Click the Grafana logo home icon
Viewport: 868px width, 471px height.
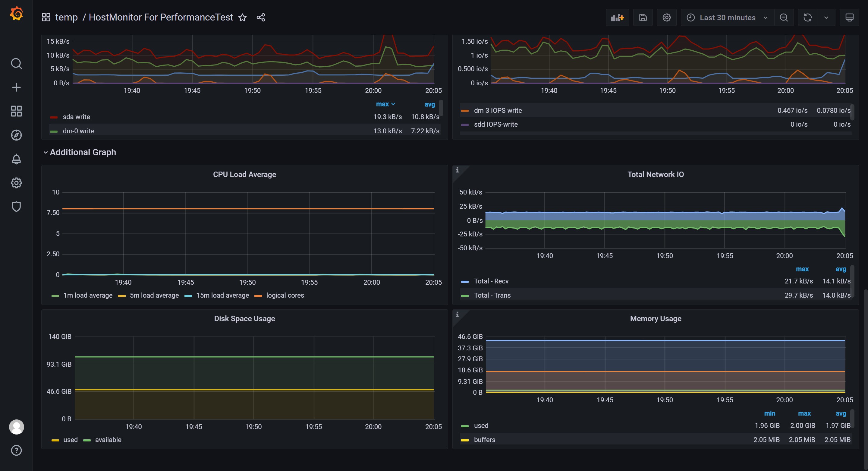[16, 14]
